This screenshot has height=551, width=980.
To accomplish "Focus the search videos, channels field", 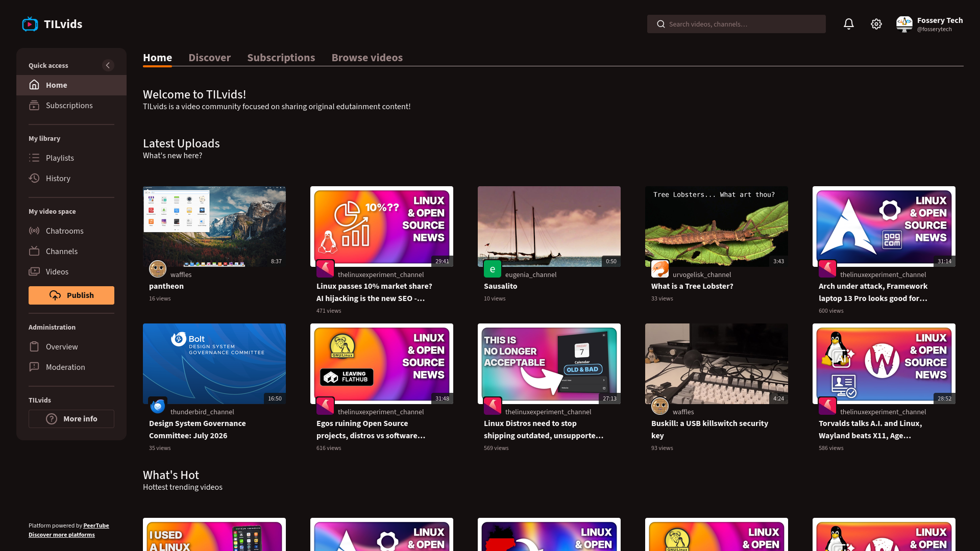I will click(x=736, y=24).
